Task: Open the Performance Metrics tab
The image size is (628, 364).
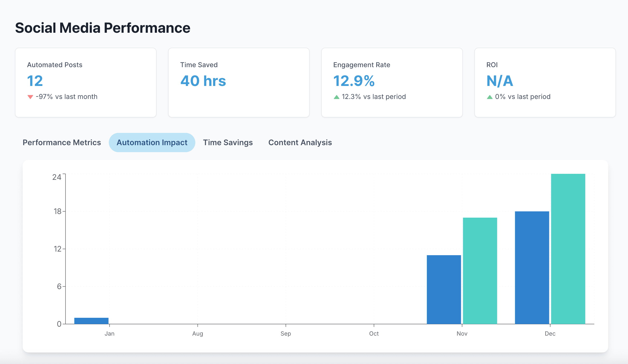Action: click(62, 143)
